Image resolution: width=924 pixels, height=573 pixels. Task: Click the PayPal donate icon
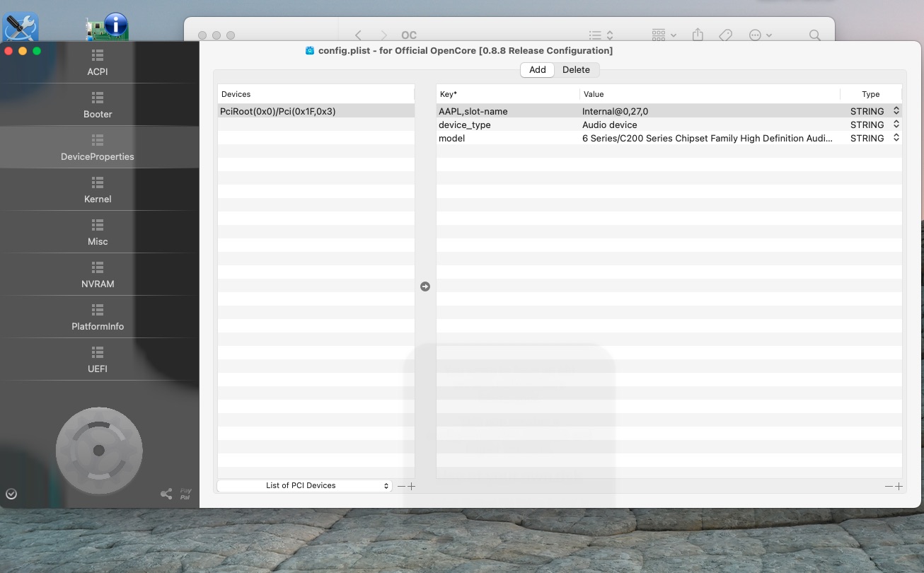(185, 494)
